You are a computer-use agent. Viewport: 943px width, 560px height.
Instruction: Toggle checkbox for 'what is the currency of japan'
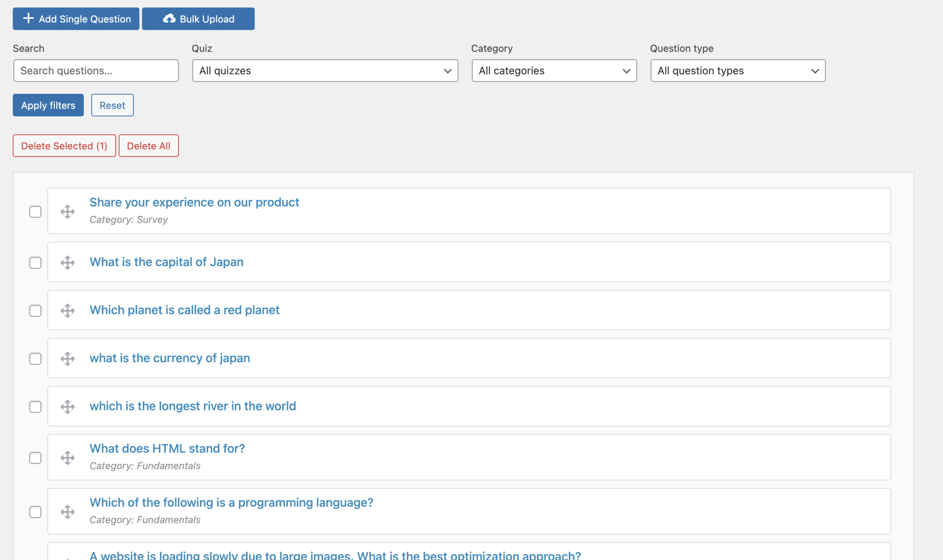(35, 359)
